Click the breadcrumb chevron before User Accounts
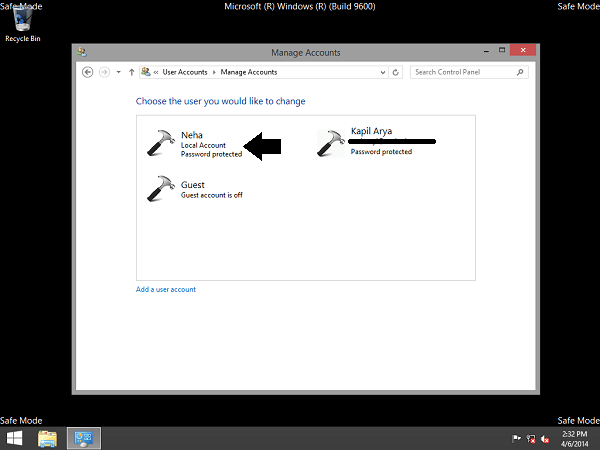The width and height of the screenshot is (600, 450). (x=156, y=72)
